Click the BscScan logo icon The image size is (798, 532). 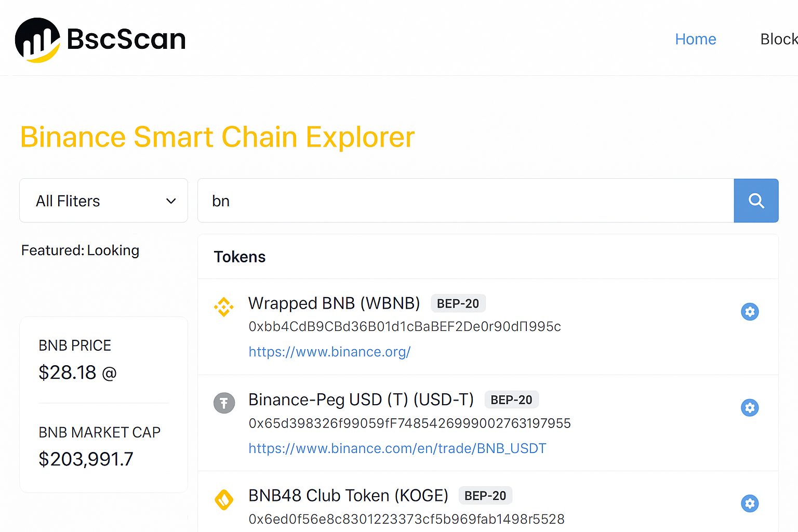[x=37, y=40]
